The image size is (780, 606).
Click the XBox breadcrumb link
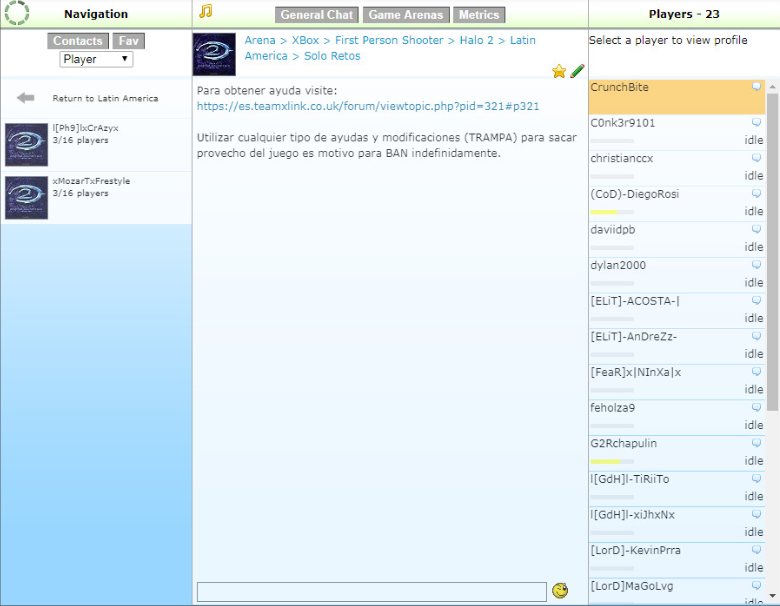click(x=305, y=40)
